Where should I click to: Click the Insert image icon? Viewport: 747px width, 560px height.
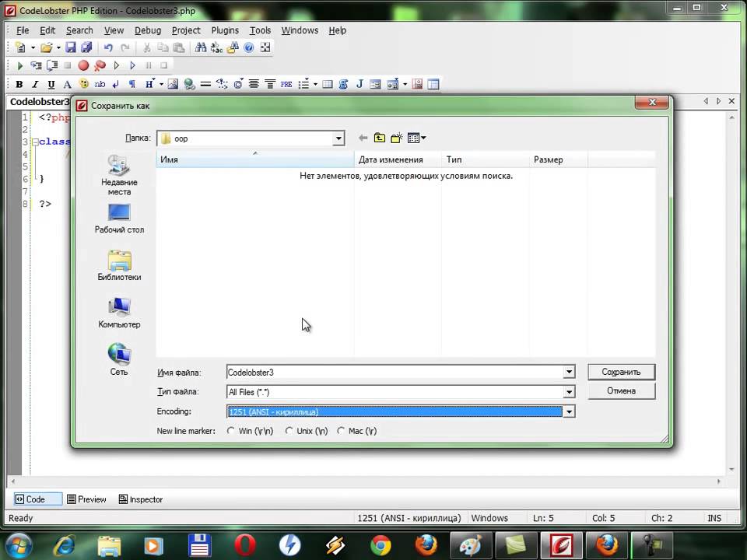click(x=173, y=84)
